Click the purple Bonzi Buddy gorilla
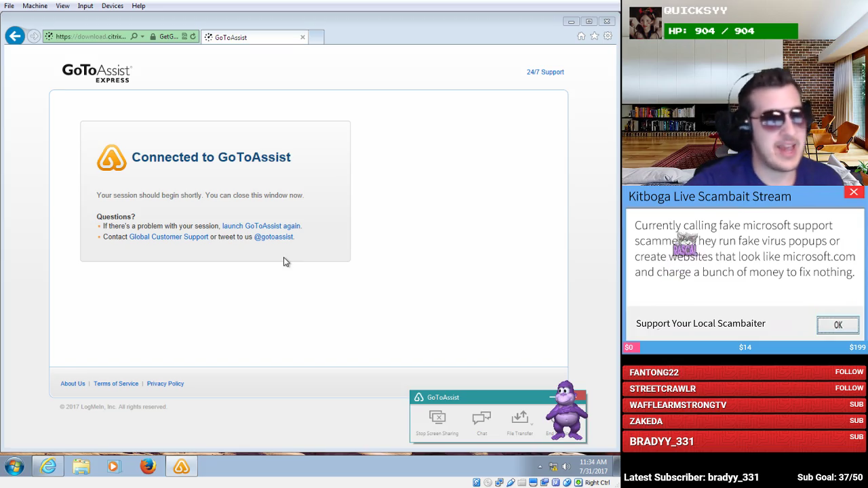Screen dimensions: 868x488 tap(566, 410)
